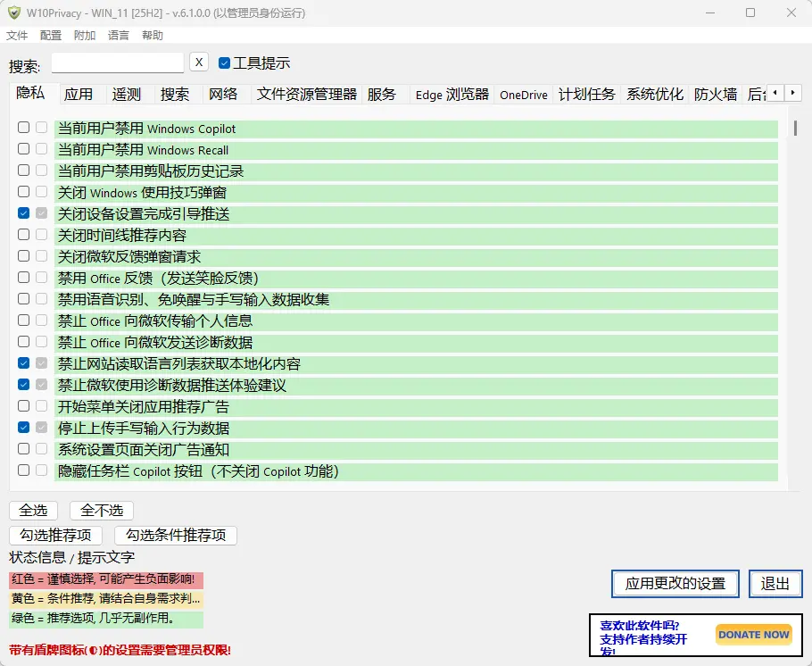
Task: Switch to the 系统优化 tab
Action: (x=655, y=95)
